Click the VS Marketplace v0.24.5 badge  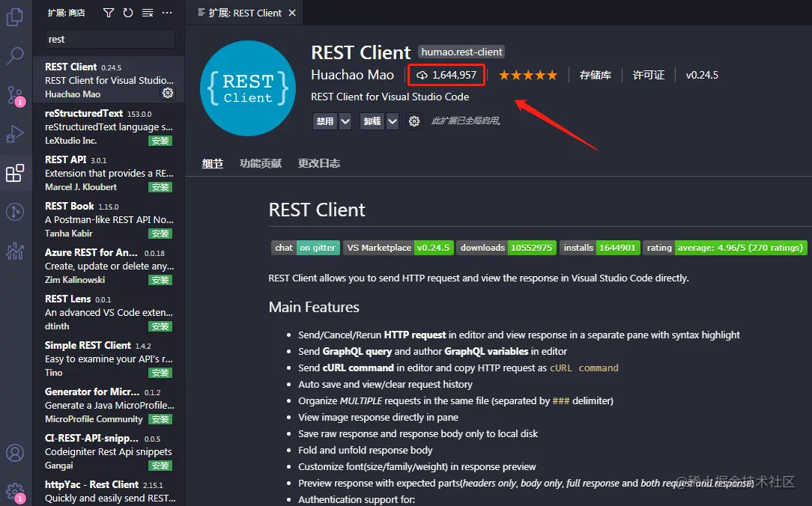[x=399, y=248]
